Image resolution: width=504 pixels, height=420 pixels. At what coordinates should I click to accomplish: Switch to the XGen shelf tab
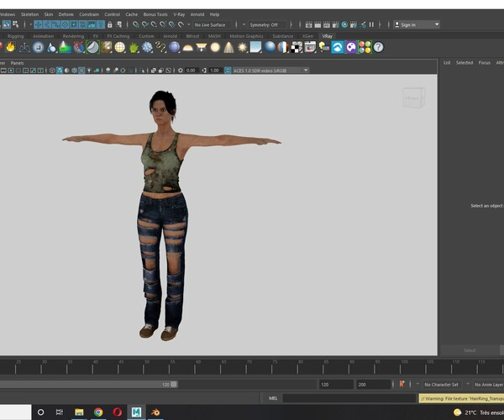tap(307, 36)
